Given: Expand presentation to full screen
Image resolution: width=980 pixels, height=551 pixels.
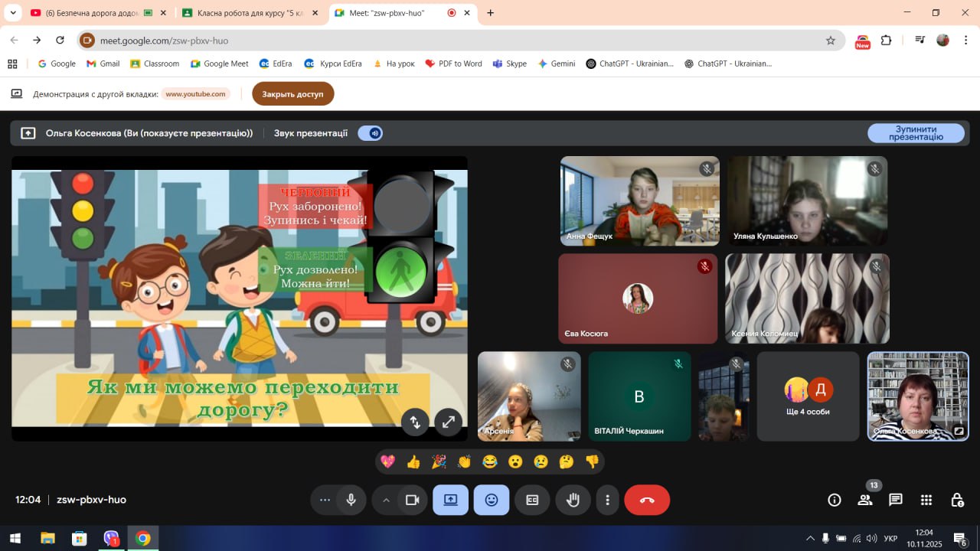Looking at the screenshot, I should coord(449,422).
